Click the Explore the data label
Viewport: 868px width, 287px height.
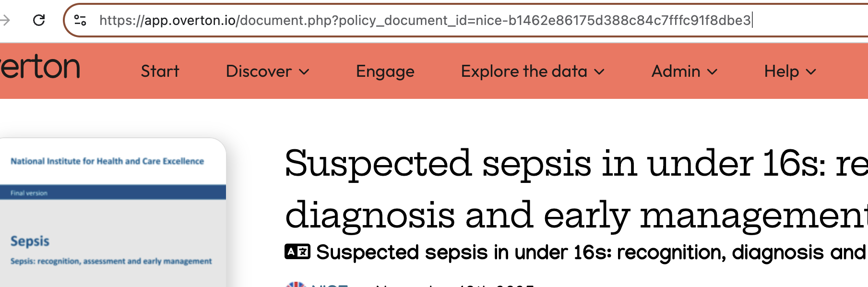[524, 72]
